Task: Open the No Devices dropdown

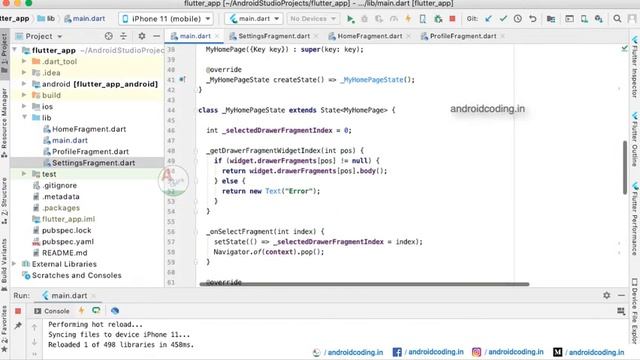Action: (x=313, y=19)
